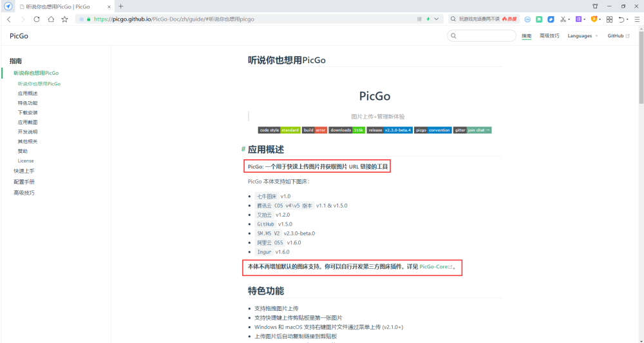The image size is (644, 343).
Task: Expand the address bar history dropdown arrow
Action: coord(436,19)
